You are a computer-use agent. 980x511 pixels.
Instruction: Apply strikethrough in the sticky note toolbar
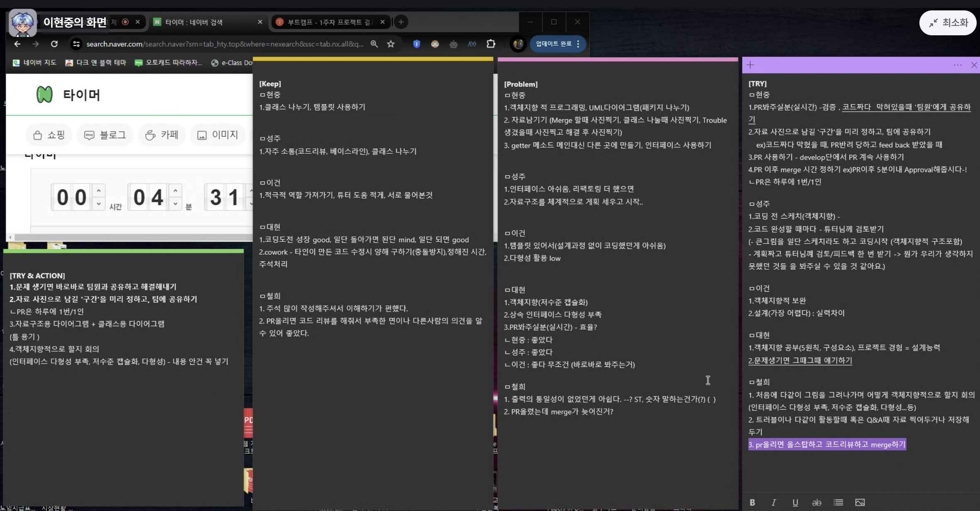click(816, 503)
